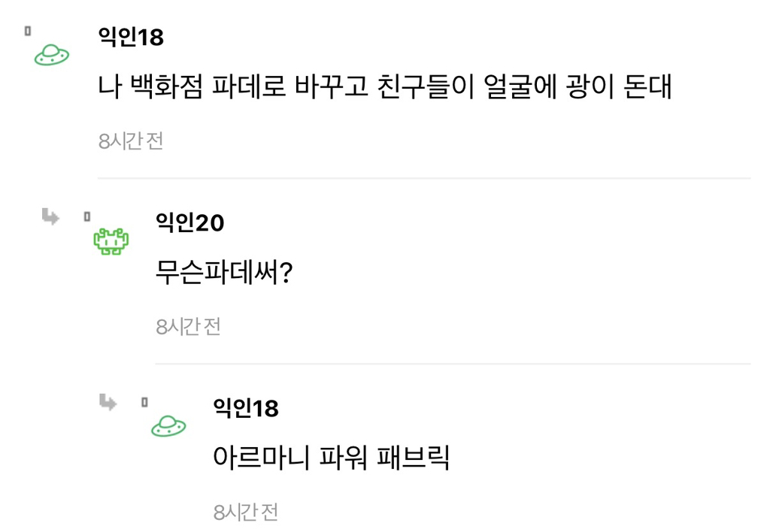Select the reply text 무슨파데써?
This screenshot has width=770, height=532.
pyautogui.click(x=223, y=274)
